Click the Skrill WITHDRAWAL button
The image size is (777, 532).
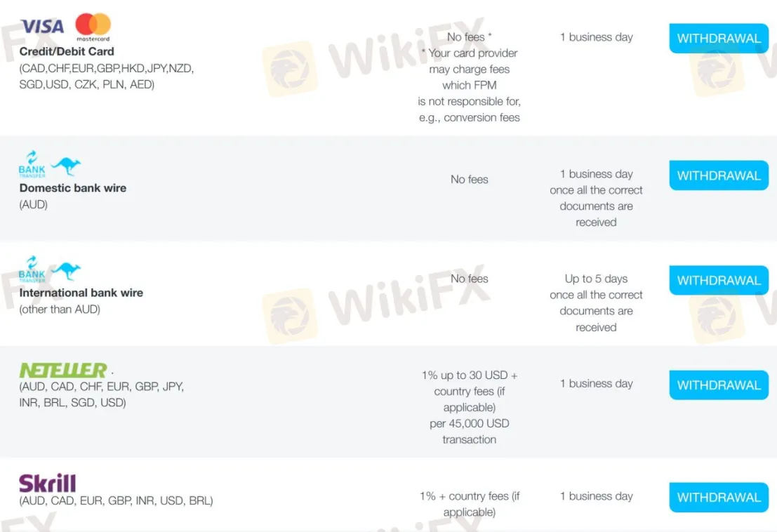tap(719, 498)
